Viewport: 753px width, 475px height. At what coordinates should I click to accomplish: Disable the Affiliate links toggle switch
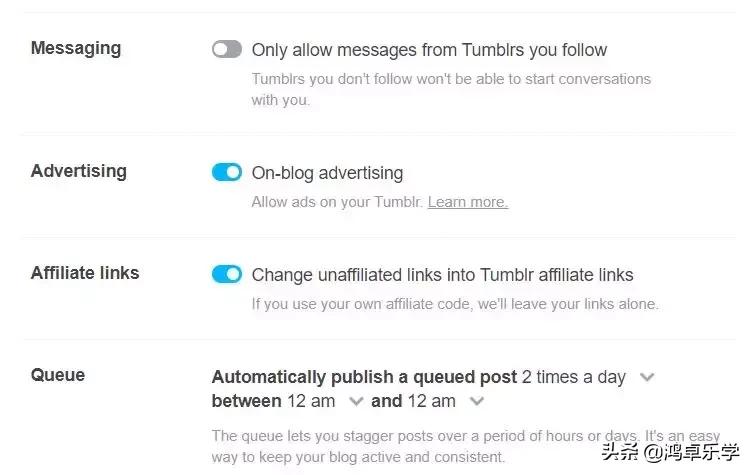(227, 274)
